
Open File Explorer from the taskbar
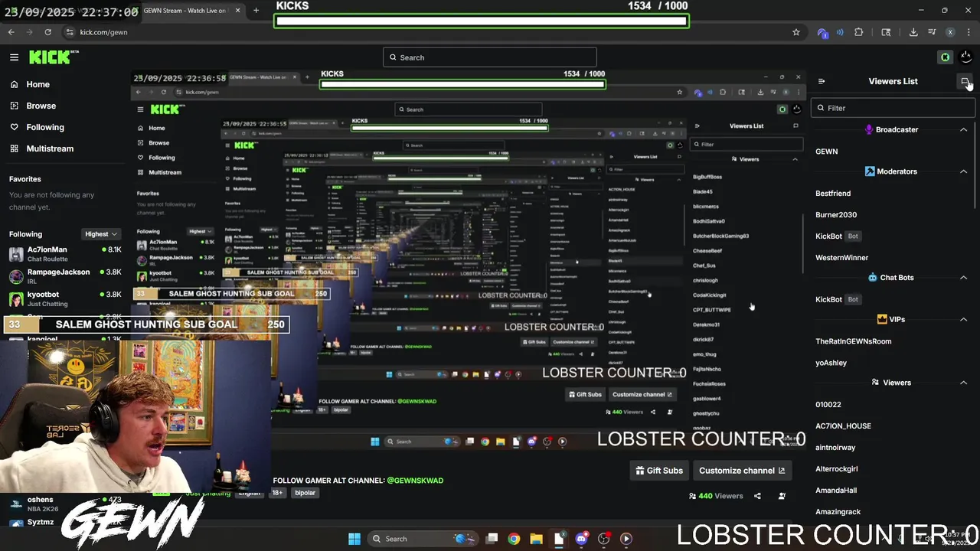tap(536, 539)
